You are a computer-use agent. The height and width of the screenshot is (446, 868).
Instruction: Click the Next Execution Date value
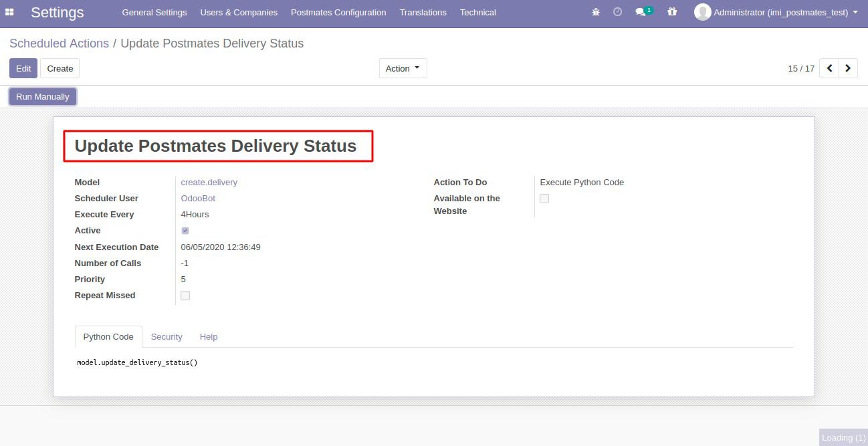tap(221, 247)
